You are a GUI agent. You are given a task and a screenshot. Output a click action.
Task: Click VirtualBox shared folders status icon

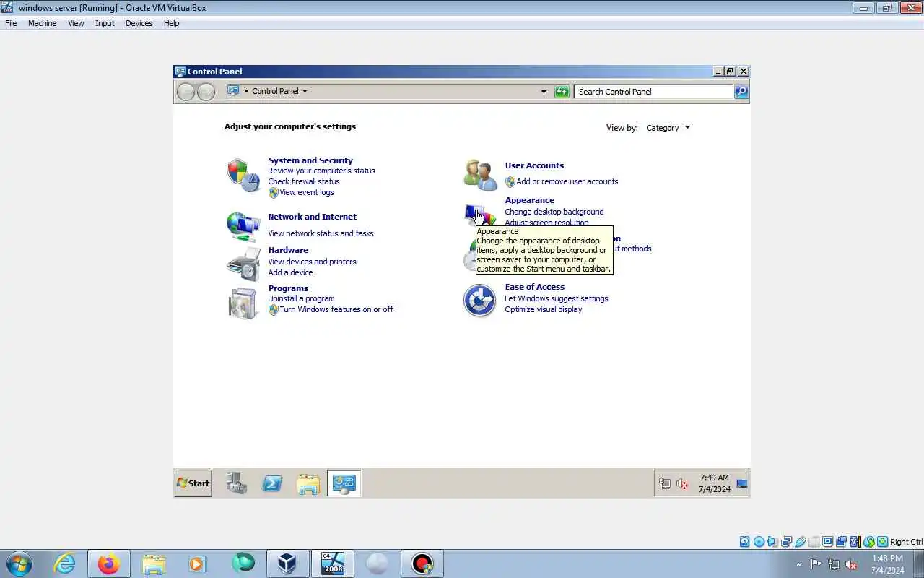814,542
